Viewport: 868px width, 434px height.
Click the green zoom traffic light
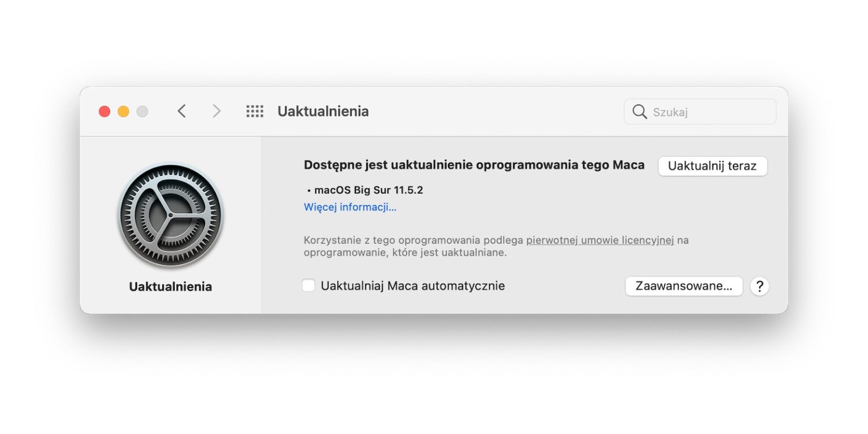pos(142,111)
